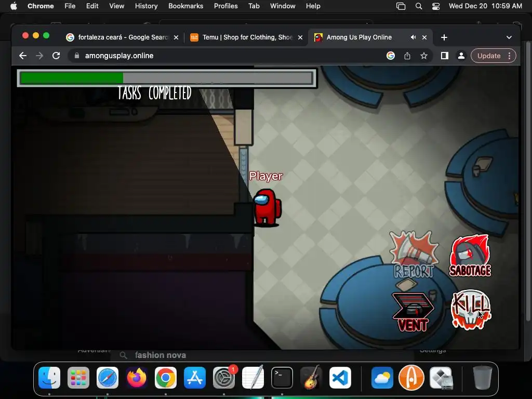The image size is (532, 399).
Task: Open the Profiles menu
Action: tap(225, 6)
